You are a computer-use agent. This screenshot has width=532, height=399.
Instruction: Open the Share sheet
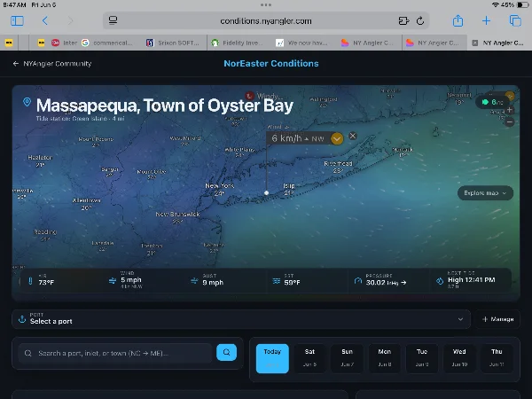coord(458,20)
